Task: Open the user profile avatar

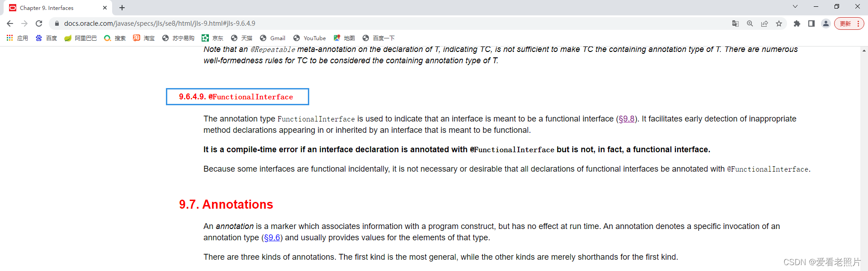Action: pos(826,23)
